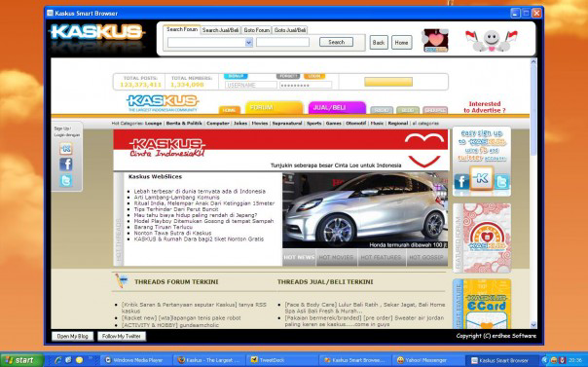
Task: Select the HOT NEWS tab
Action: [x=299, y=257]
